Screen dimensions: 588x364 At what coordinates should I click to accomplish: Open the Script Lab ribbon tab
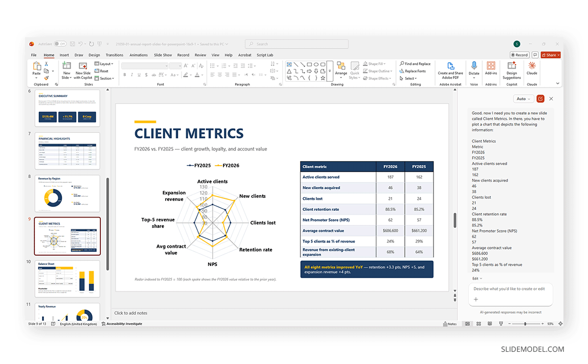point(265,55)
